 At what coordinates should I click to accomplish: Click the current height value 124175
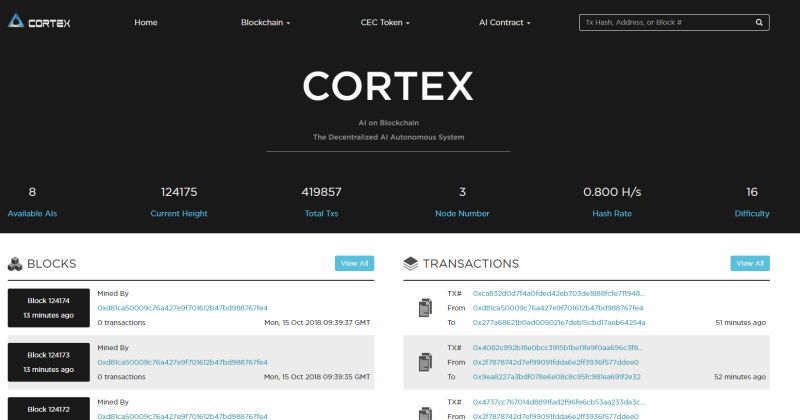(x=179, y=192)
